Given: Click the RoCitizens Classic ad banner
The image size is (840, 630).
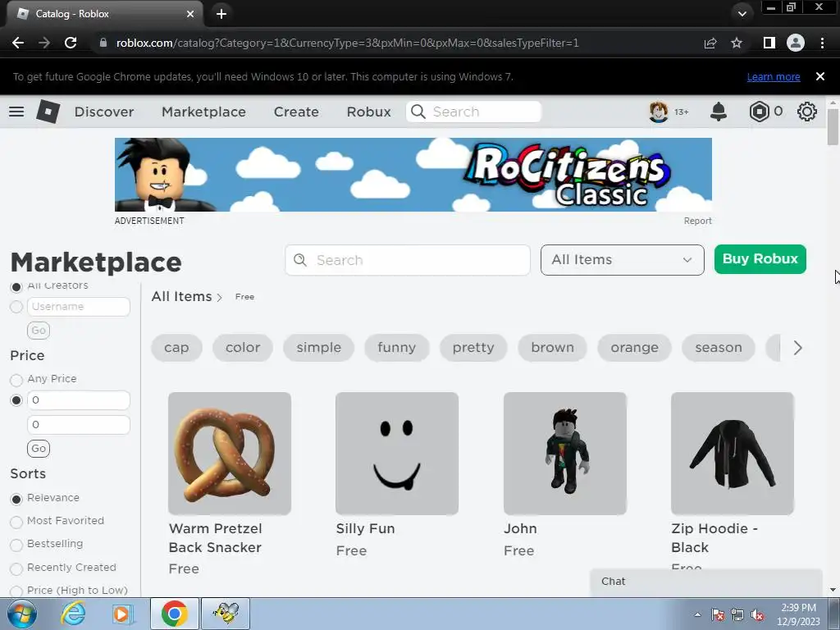Looking at the screenshot, I should (413, 175).
